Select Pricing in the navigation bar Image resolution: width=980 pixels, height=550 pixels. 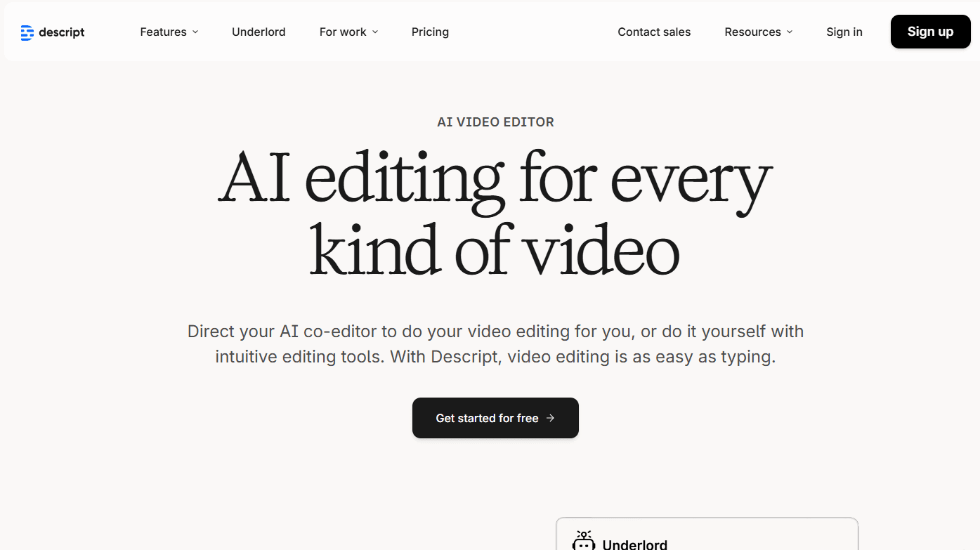pos(430,32)
